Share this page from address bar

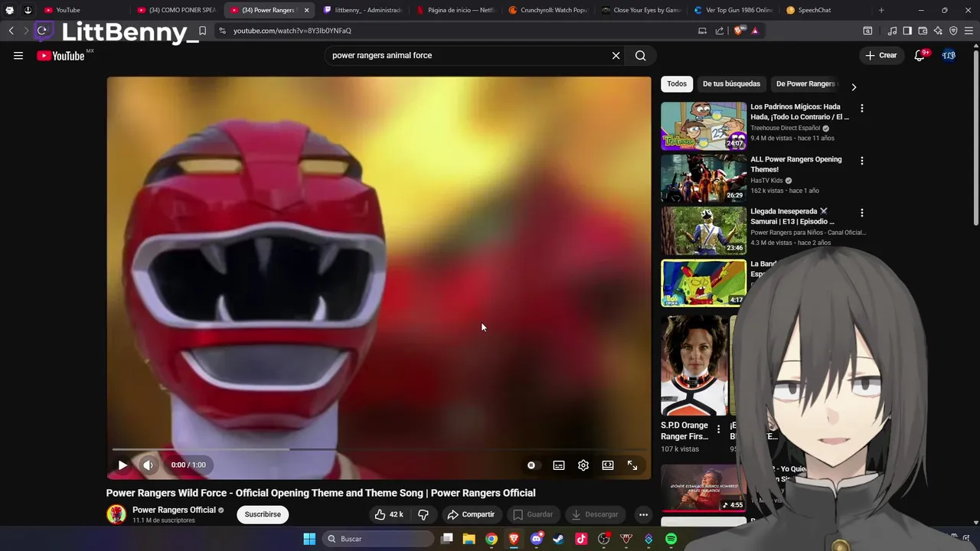(x=720, y=31)
